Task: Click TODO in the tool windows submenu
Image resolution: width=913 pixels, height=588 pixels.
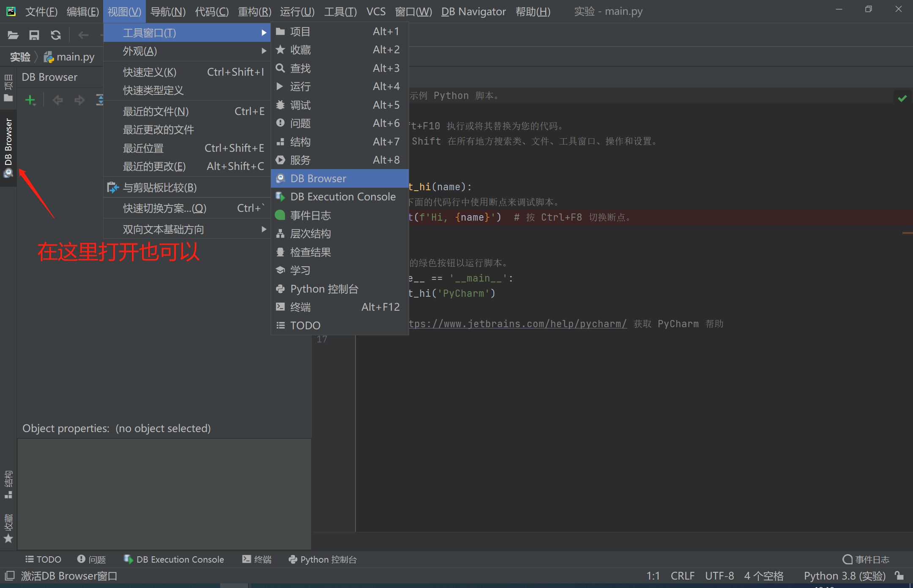Action: [339, 325]
